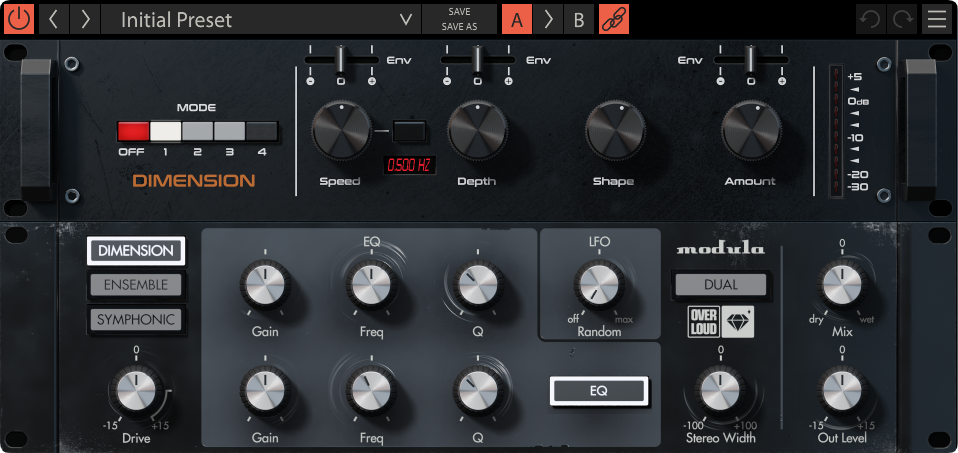This screenshot has height=453, width=958.
Task: Select comparison slot A
Action: click(x=517, y=19)
